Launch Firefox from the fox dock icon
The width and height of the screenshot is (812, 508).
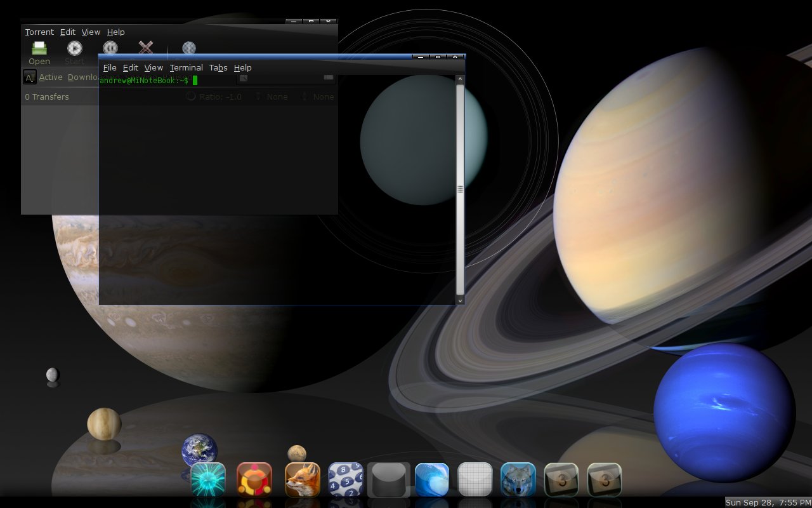(303, 479)
